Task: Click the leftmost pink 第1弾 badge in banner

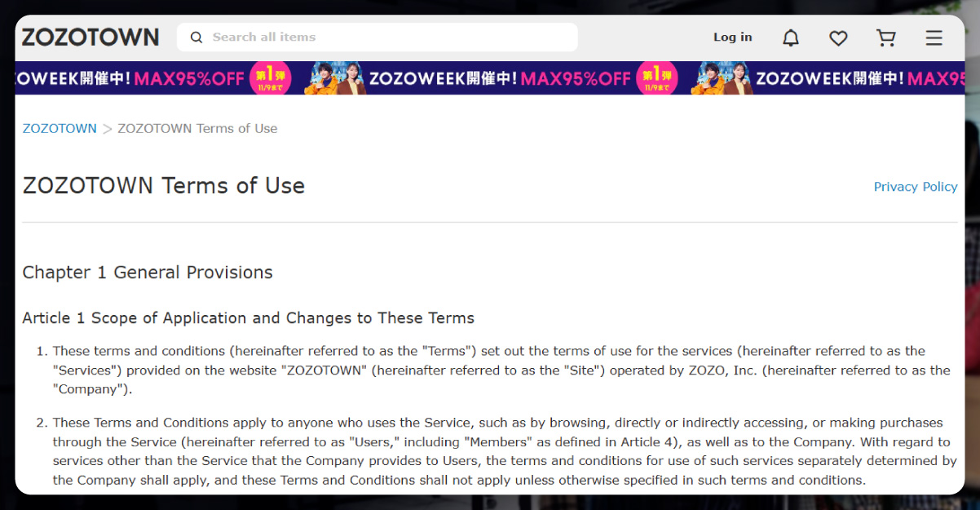Action: 270,78
